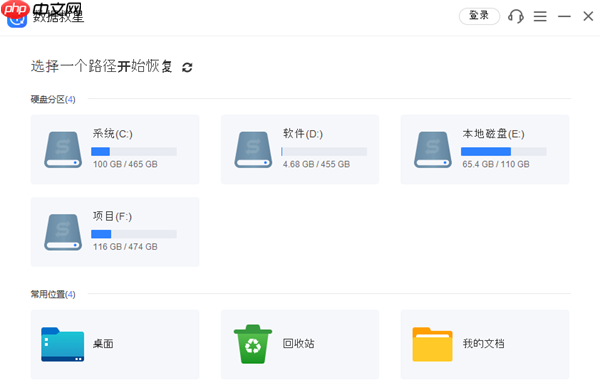Select the 本地磁盘(E:) drive icon
The width and height of the screenshot is (600, 385).
coord(433,150)
